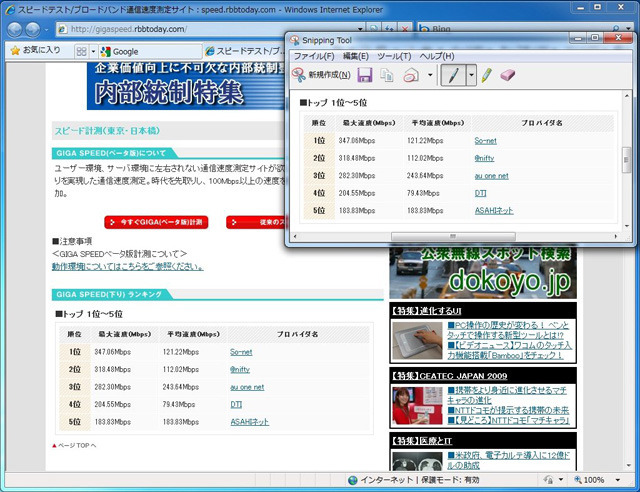This screenshot has height=492, width=640.
Task: Open the ヘルプ(H) menu in Snipping Tool
Action: 437,56
